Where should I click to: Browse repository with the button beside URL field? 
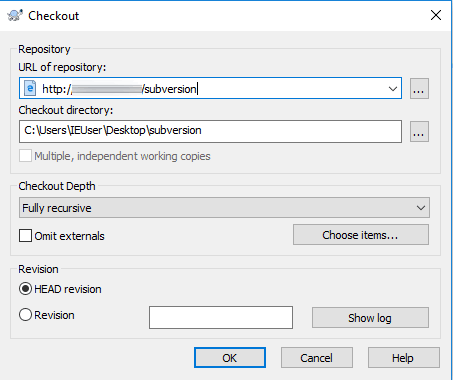[419, 89]
